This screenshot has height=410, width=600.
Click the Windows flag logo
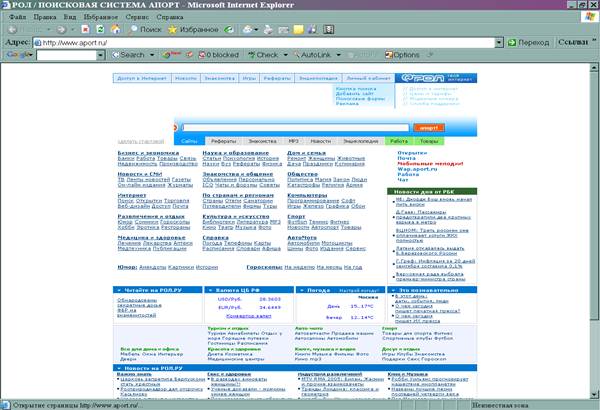(x=589, y=17)
